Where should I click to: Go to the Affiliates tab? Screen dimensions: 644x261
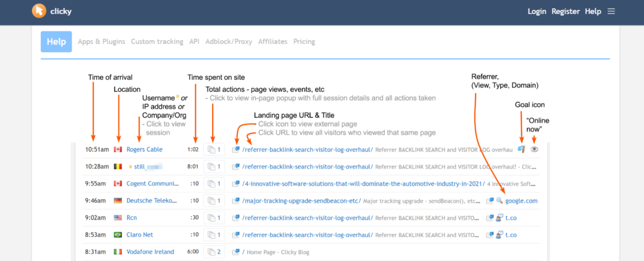click(x=273, y=42)
